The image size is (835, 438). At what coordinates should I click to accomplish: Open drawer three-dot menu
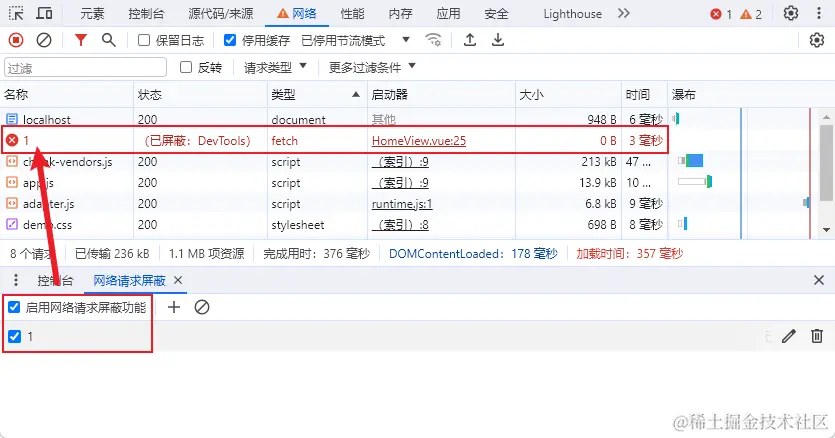pos(16,280)
